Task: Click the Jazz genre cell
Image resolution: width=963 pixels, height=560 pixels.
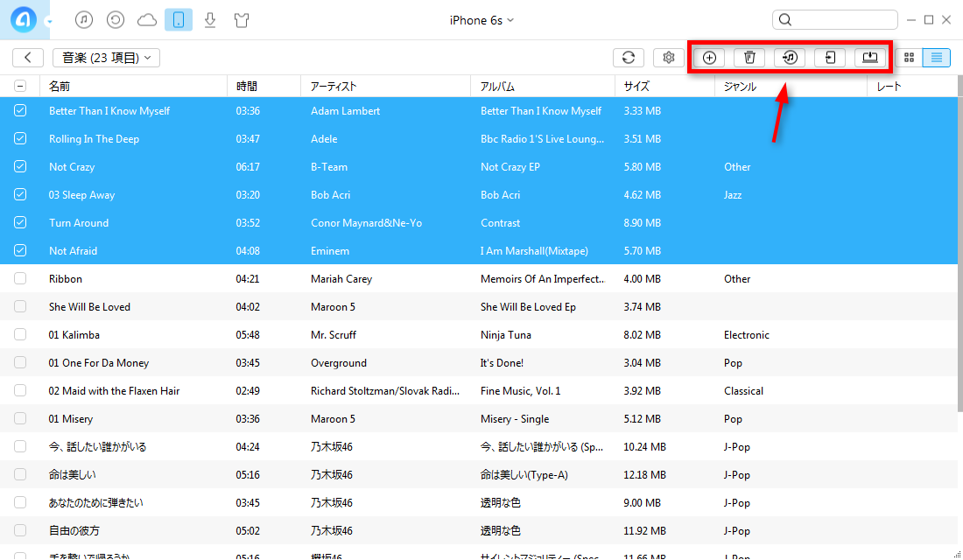Action: [x=733, y=194]
